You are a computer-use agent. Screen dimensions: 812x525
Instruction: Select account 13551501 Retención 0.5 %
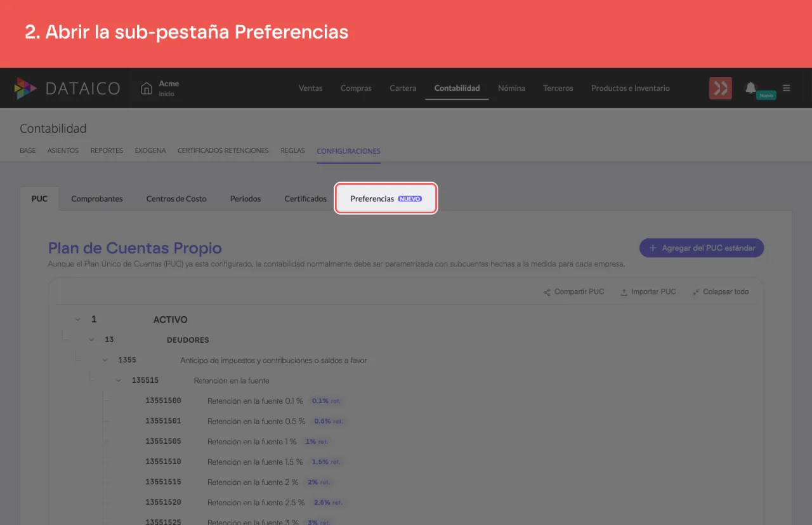tap(225, 421)
